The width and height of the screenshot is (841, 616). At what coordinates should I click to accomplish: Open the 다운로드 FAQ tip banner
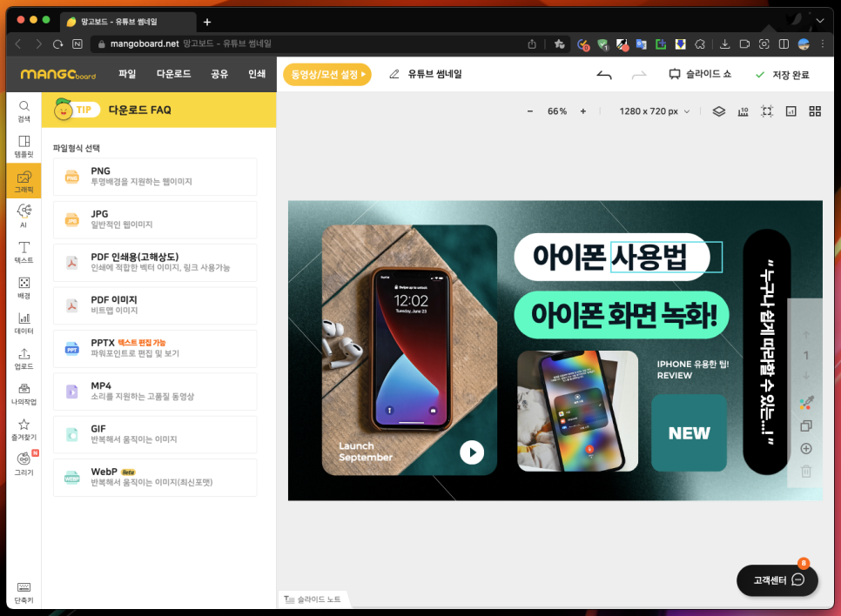[x=158, y=110]
